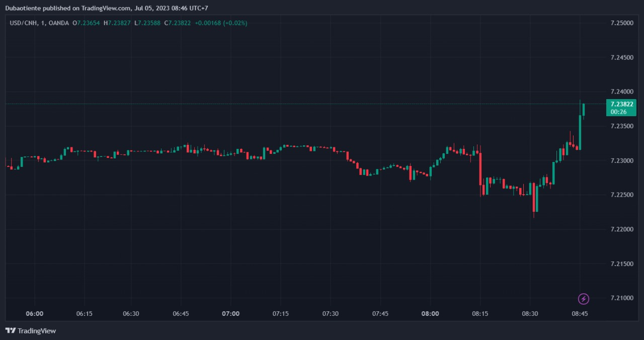Click the open price value O7.23654

point(86,23)
